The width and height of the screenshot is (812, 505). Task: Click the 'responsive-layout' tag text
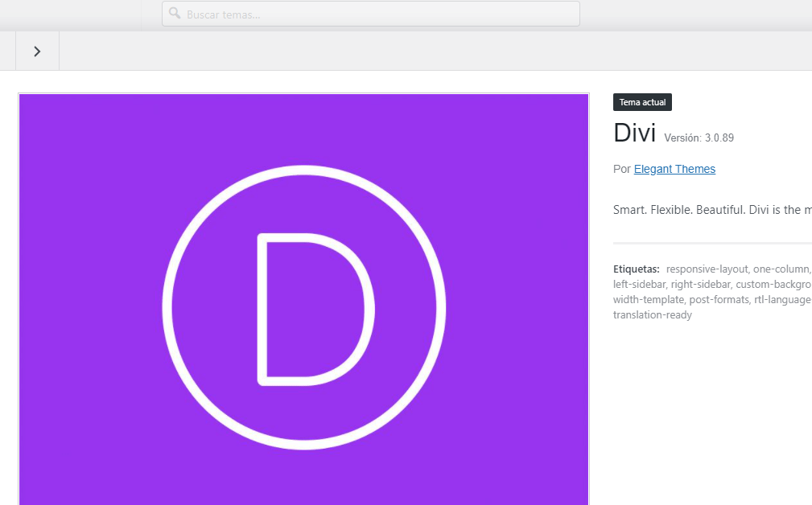(707, 269)
